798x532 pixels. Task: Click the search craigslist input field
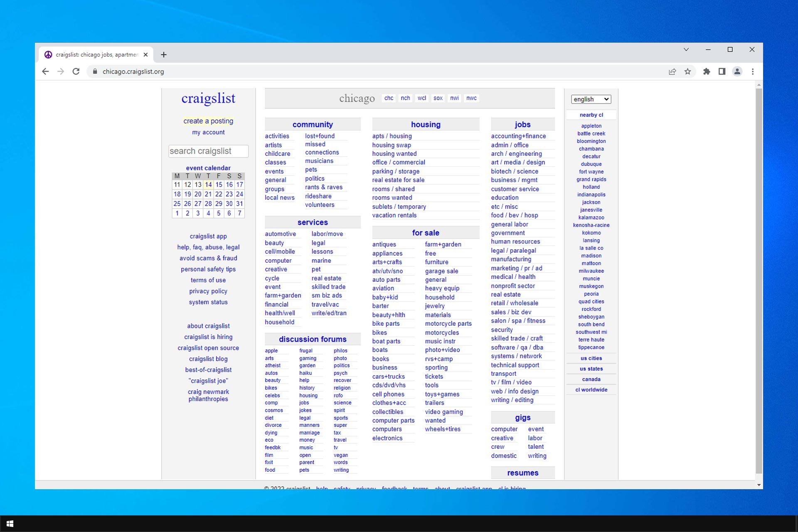208,151
